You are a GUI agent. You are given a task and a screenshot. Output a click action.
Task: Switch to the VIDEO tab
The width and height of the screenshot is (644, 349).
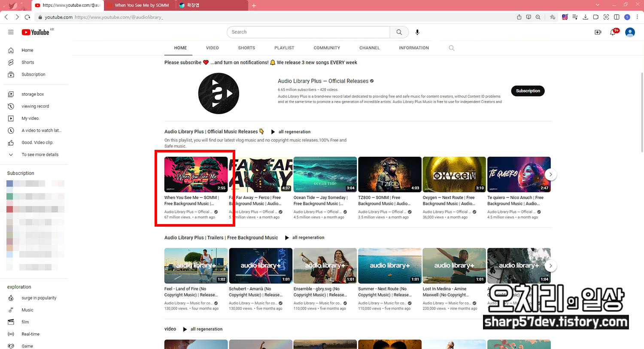coord(212,48)
